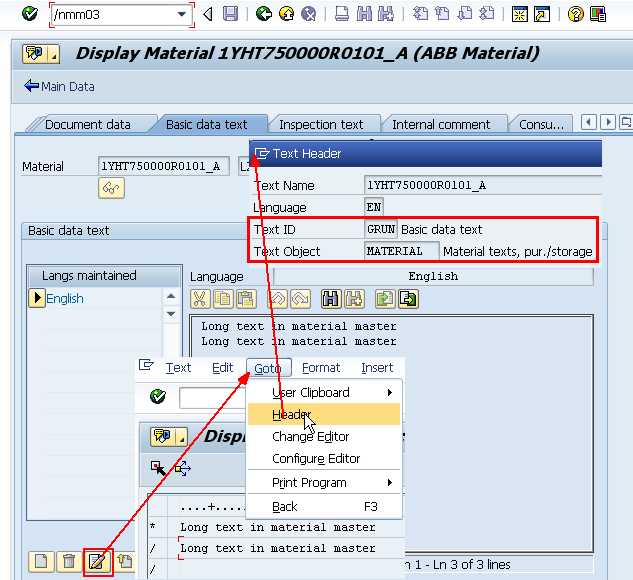Switch to the Inspection text tab
633x580 pixels.
coord(321,124)
